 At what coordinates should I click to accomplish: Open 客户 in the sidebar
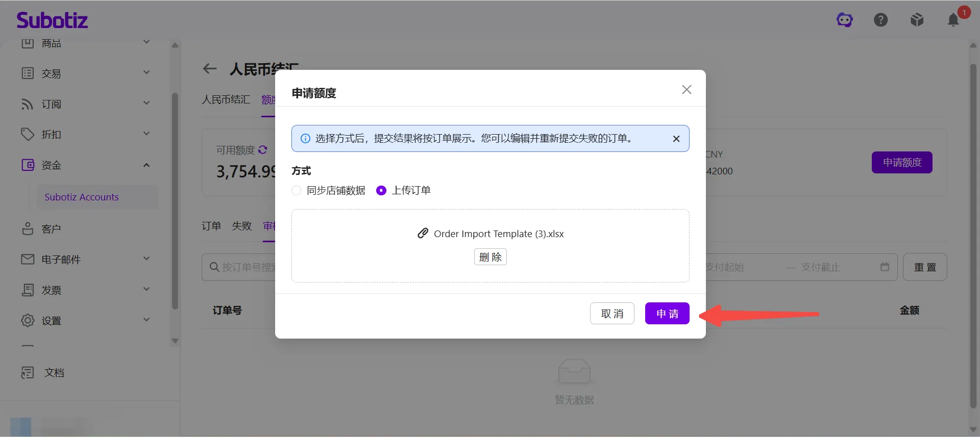(x=51, y=229)
